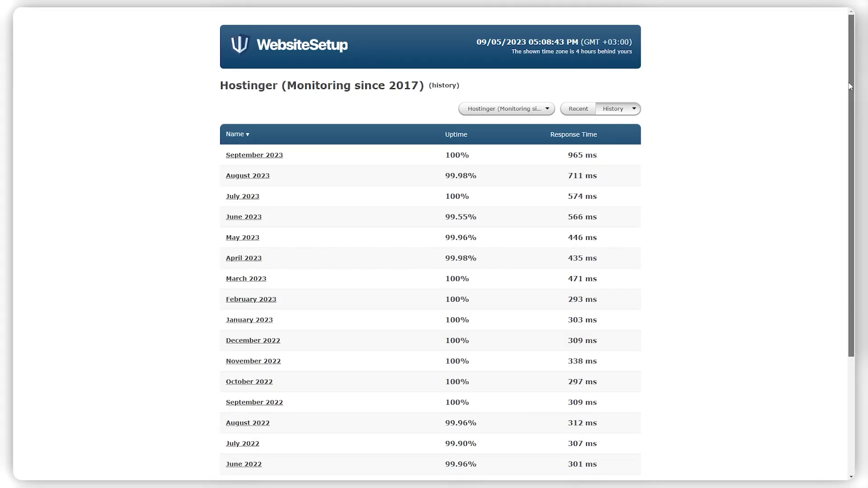Expand the History dropdown arrow
The image size is (868, 488).
[634, 108]
